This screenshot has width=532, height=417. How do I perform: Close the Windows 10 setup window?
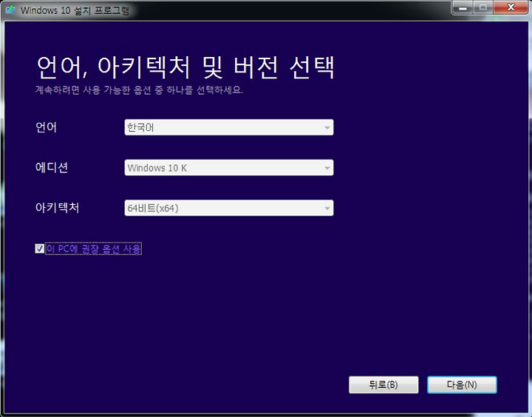coord(511,7)
